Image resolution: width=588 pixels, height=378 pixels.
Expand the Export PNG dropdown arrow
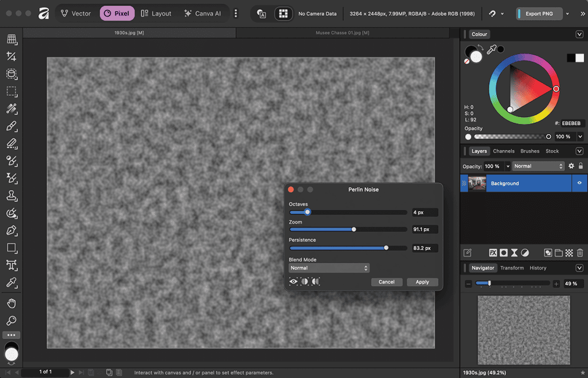pyautogui.click(x=567, y=14)
